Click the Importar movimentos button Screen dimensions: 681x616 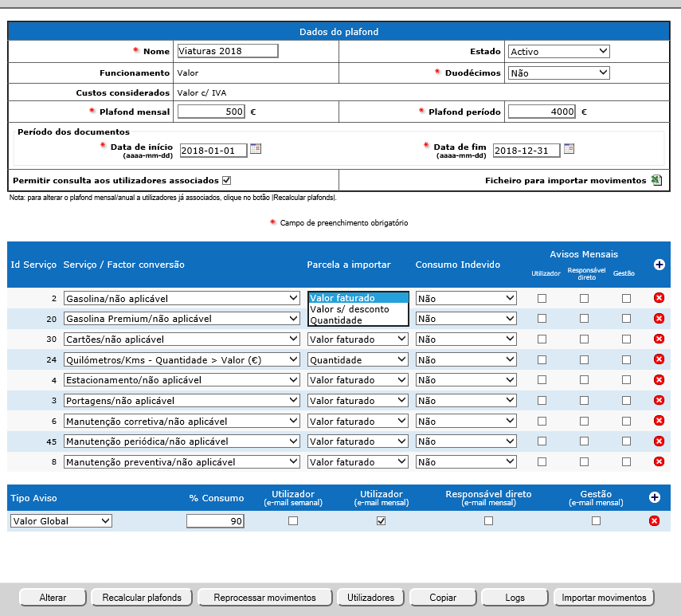coord(604,598)
